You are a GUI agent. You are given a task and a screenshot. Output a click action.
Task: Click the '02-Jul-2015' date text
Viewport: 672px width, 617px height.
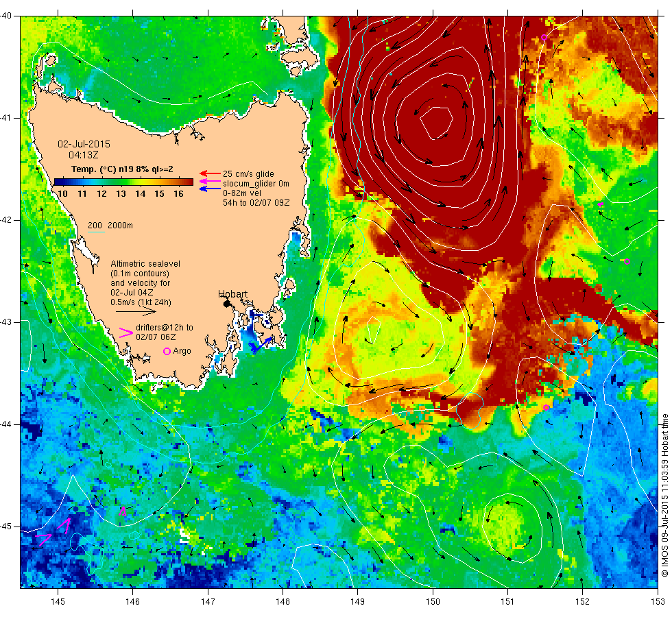84,144
